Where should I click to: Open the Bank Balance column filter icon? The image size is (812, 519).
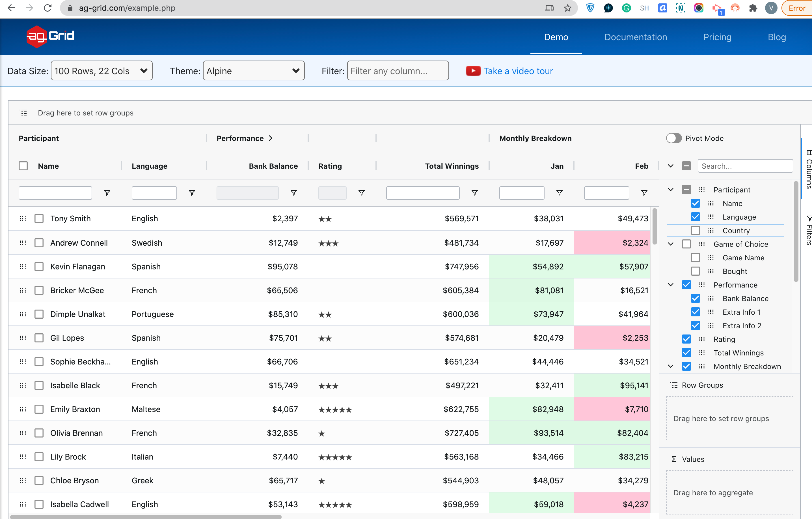coord(293,193)
